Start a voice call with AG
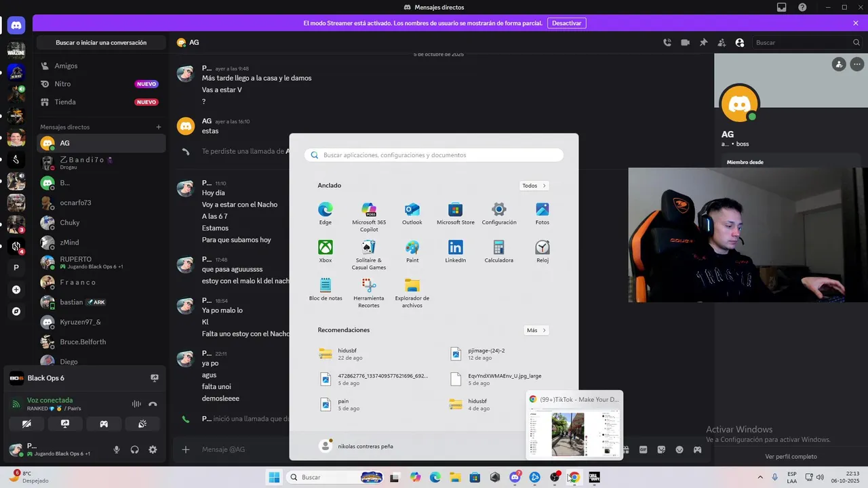Viewport: 868px width, 488px height. [667, 42]
